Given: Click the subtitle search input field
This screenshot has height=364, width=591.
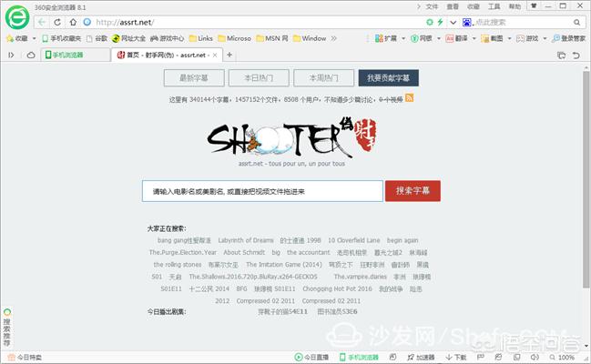Looking at the screenshot, I should coord(262,191).
